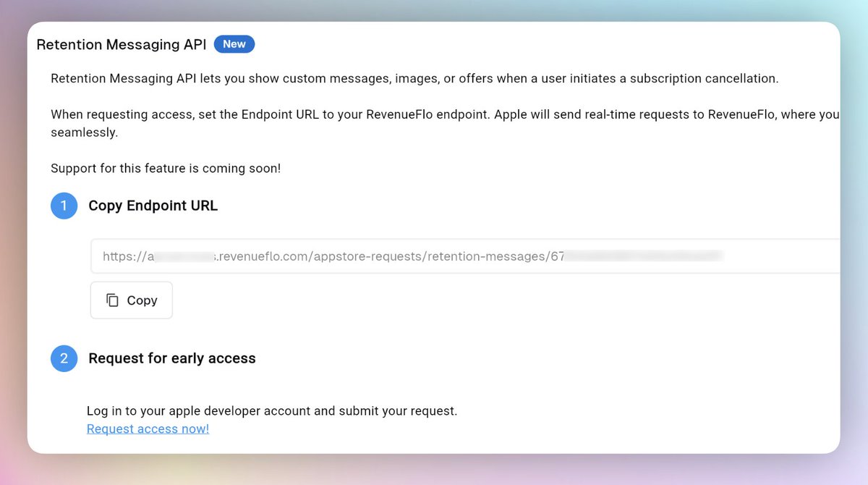Click the Endpoint URL input field
Image resolution: width=868 pixels, height=485 pixels.
tap(465, 256)
